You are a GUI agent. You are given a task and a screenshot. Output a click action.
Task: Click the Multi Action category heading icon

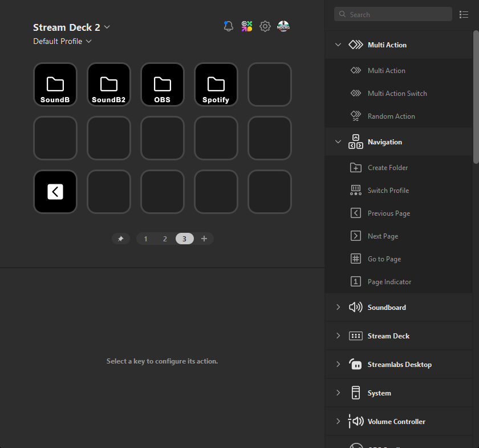point(356,45)
